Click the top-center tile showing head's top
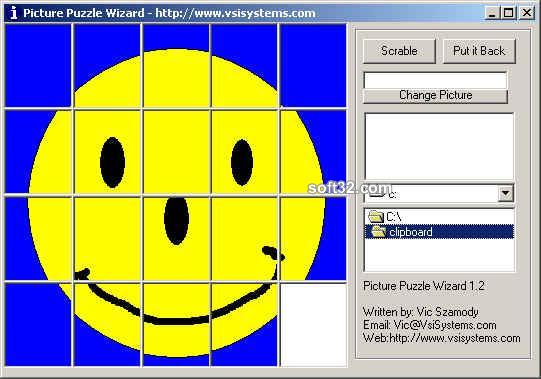The image size is (541, 379). (x=176, y=66)
